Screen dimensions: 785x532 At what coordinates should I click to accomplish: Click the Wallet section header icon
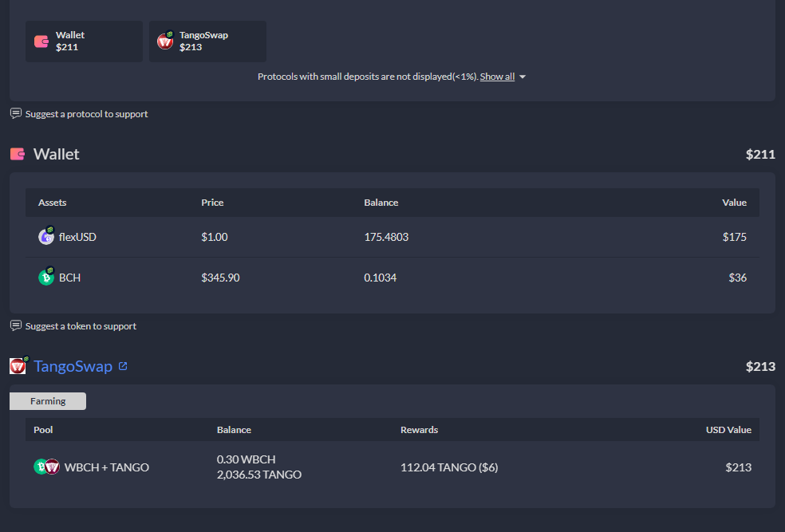tap(18, 154)
